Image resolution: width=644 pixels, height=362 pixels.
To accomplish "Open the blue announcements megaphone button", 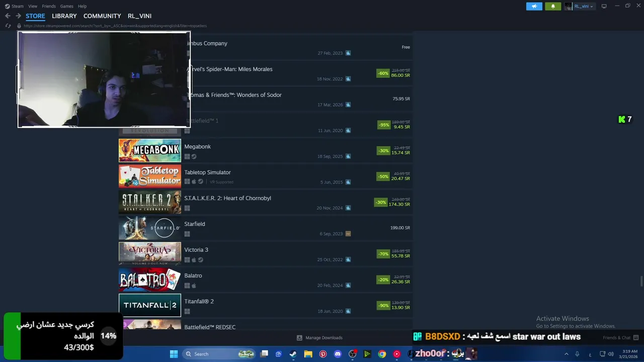I will (534, 6).
